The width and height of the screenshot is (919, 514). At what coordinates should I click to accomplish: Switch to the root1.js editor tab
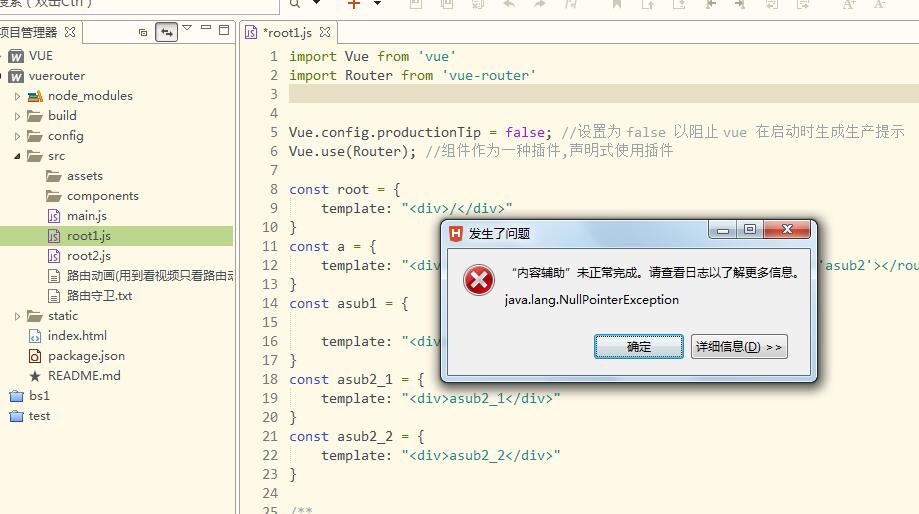(287, 32)
